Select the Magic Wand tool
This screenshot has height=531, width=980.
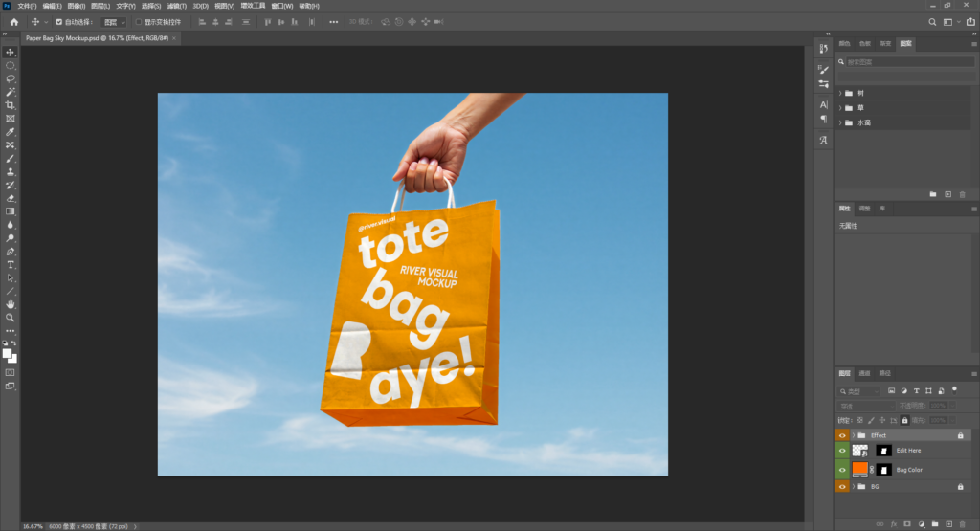tap(10, 92)
